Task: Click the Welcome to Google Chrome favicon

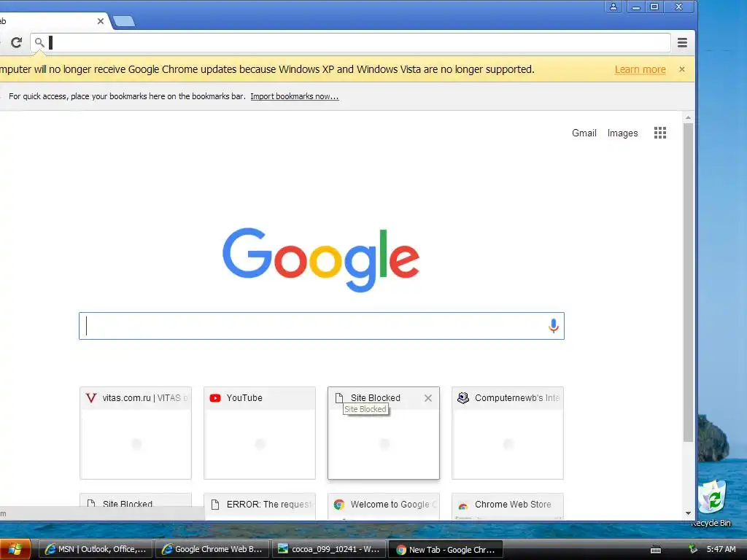Action: pos(338,505)
